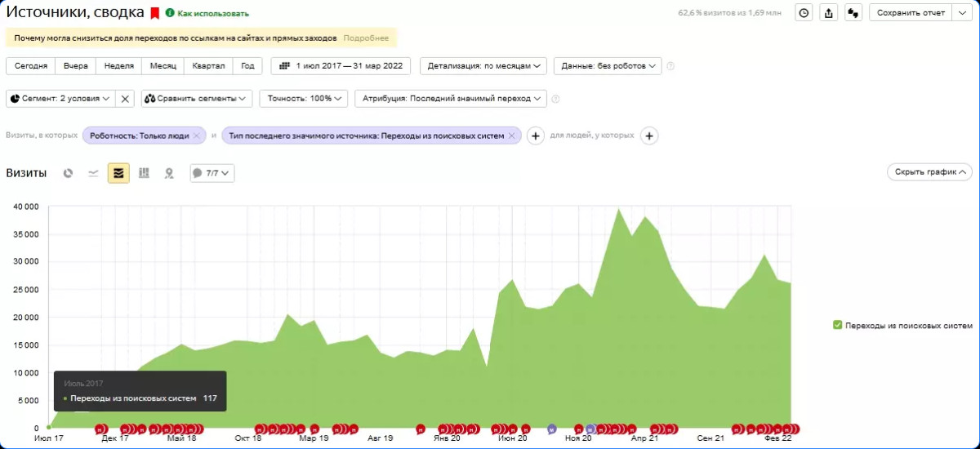The width and height of the screenshot is (980, 449).
Task: Click the report history clock icon
Action: [x=804, y=13]
